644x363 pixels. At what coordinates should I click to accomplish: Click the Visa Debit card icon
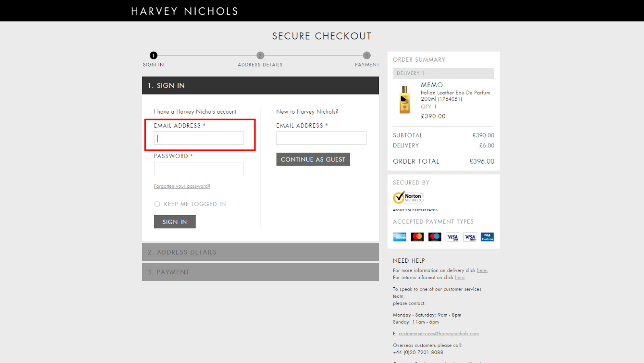point(452,237)
